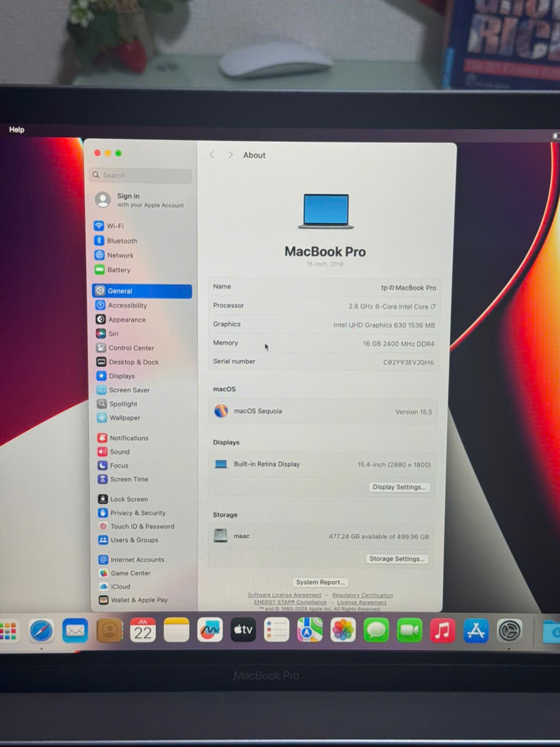Viewport: 560px width, 747px height.
Task: Click the serial number C02Y93EVJGH6
Action: (408, 362)
